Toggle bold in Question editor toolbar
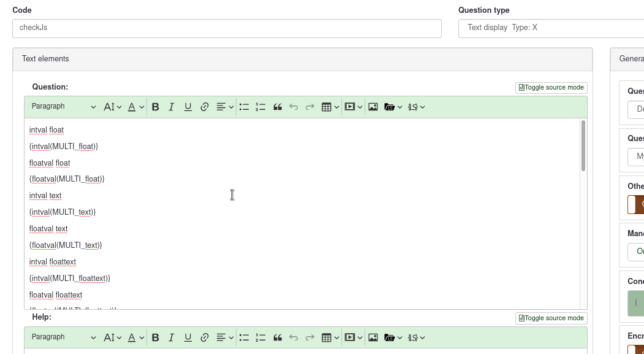The width and height of the screenshot is (644, 354). 155,107
